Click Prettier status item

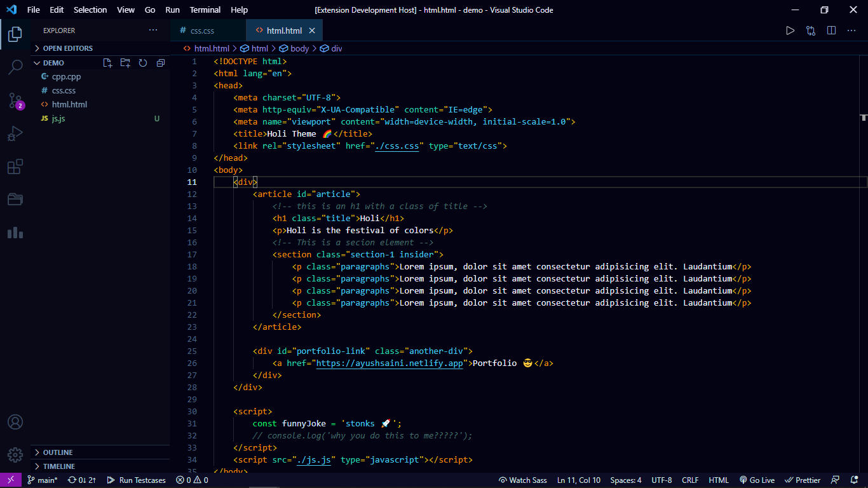coord(803,480)
